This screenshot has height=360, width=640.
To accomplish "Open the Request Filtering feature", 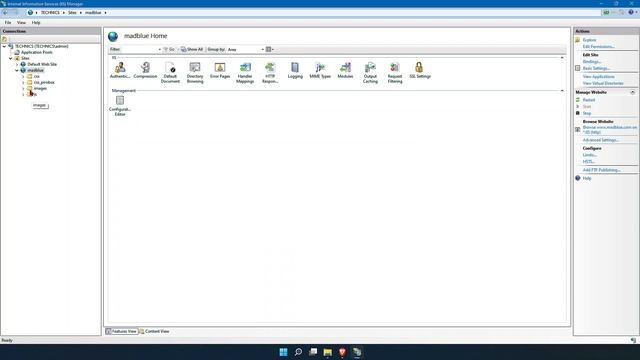I will (x=395, y=73).
